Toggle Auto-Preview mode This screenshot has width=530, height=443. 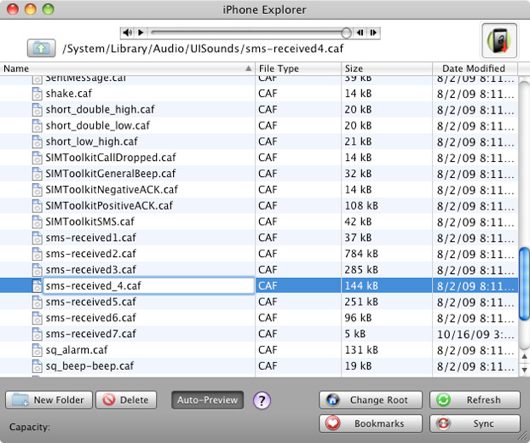coord(207,400)
